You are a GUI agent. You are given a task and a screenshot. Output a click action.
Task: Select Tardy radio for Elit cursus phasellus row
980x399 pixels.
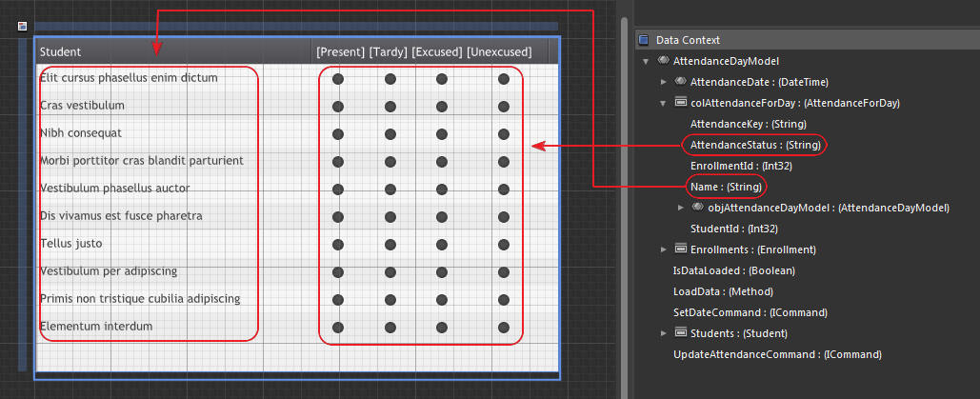[390, 79]
